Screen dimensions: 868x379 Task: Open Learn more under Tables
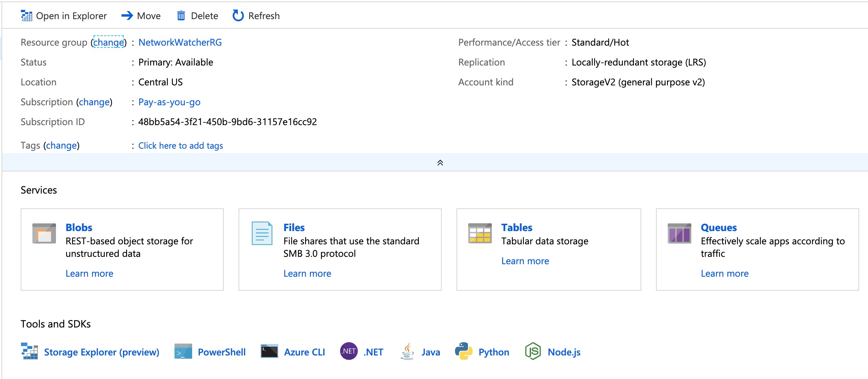coord(525,261)
